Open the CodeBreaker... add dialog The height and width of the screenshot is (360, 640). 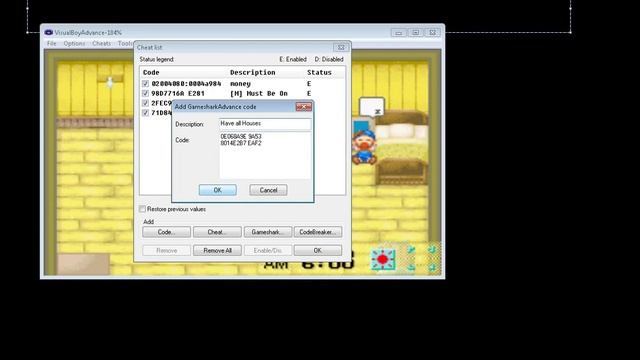318,232
